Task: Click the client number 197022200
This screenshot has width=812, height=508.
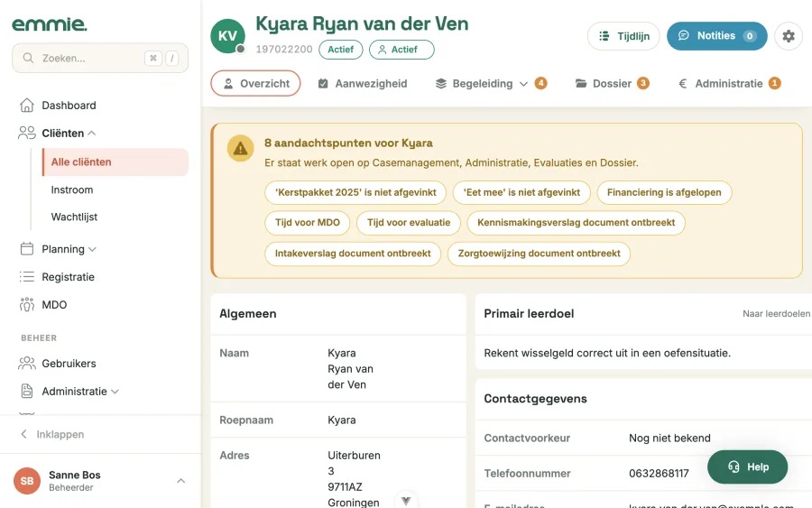Action: click(x=284, y=50)
